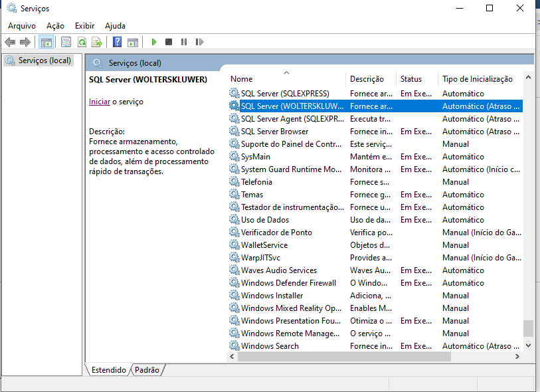Restart the service with the restart icon
This screenshot has height=392, width=540.
click(199, 42)
